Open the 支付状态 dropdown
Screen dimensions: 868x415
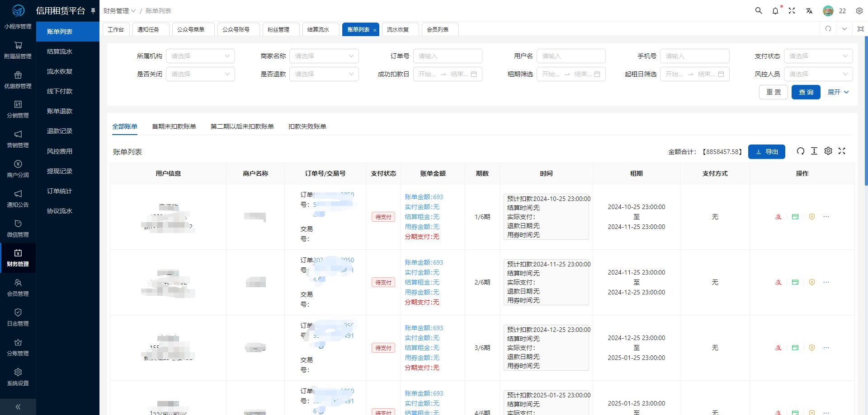(x=818, y=56)
